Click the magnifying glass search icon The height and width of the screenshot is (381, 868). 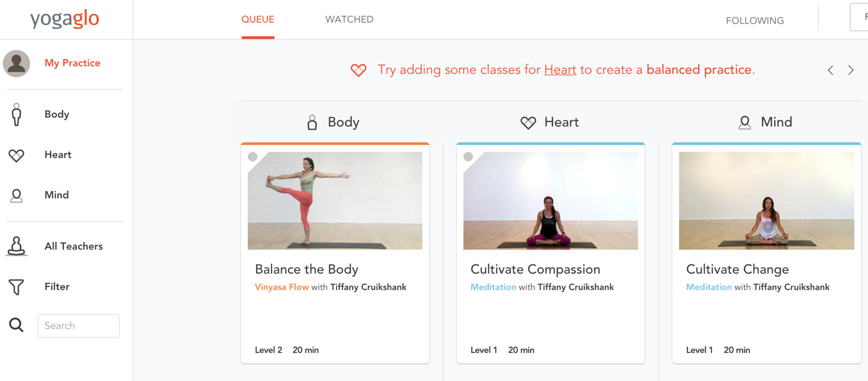(17, 325)
